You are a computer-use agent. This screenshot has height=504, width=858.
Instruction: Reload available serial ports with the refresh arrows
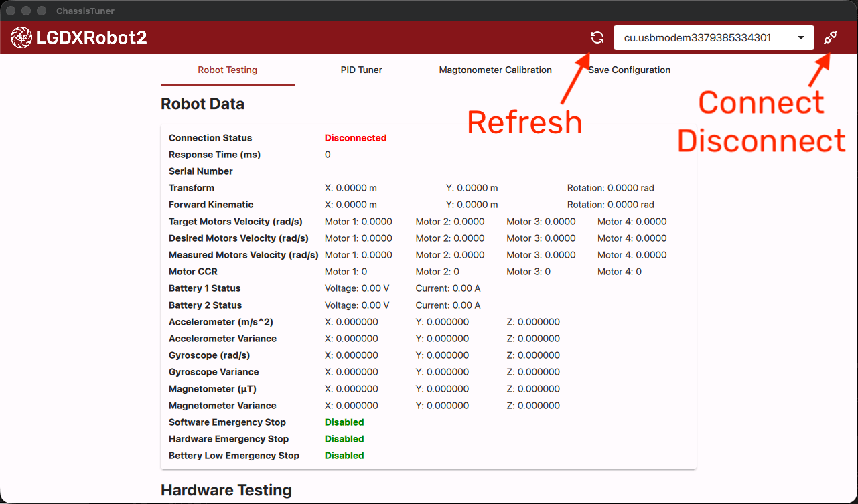click(596, 37)
